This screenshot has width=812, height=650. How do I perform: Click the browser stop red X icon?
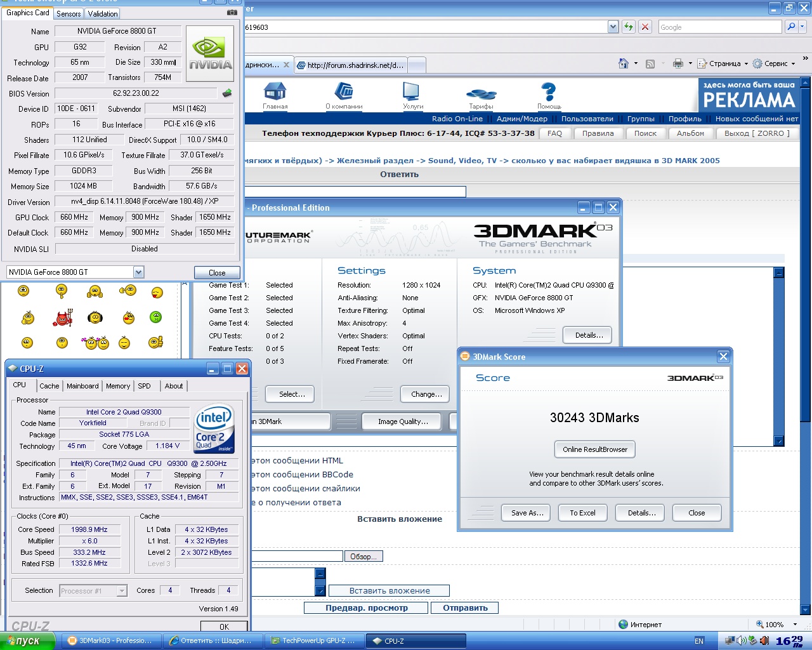click(x=645, y=27)
